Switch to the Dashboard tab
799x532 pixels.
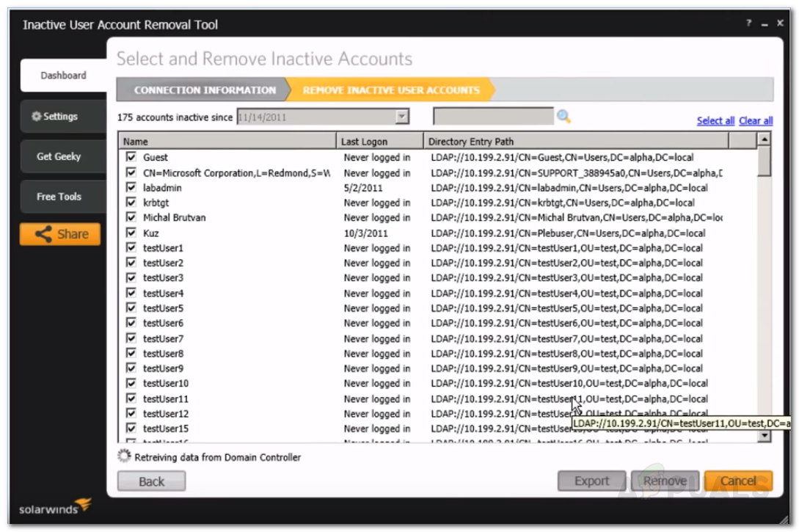pyautogui.click(x=63, y=76)
